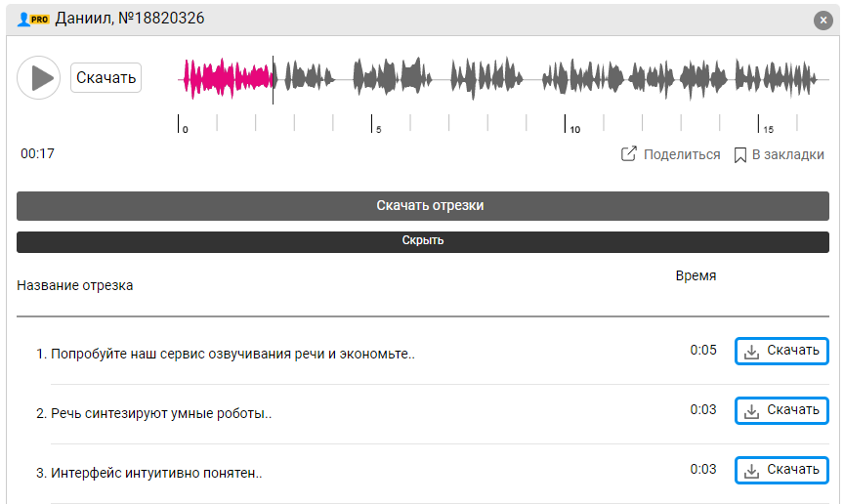844x504 pixels.
Task: Click the bookmark icon
Action: click(740, 154)
